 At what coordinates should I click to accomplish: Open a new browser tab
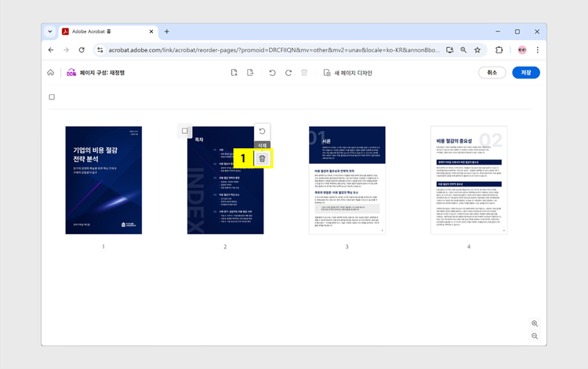point(167,31)
